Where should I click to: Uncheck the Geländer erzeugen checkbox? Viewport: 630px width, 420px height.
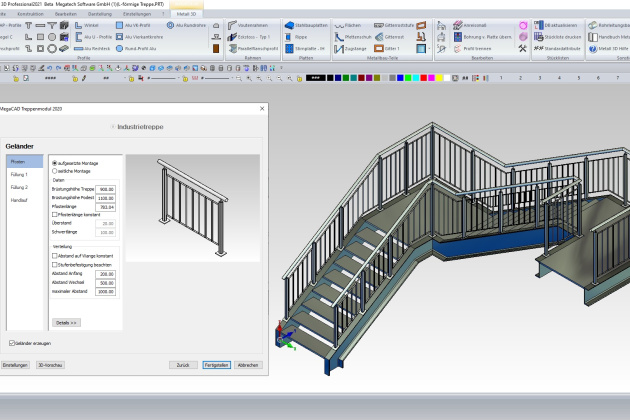(11, 342)
